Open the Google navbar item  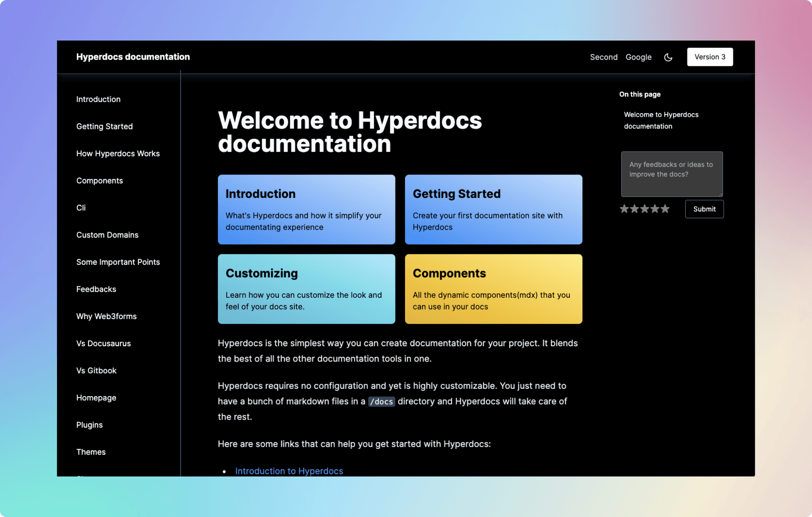639,57
